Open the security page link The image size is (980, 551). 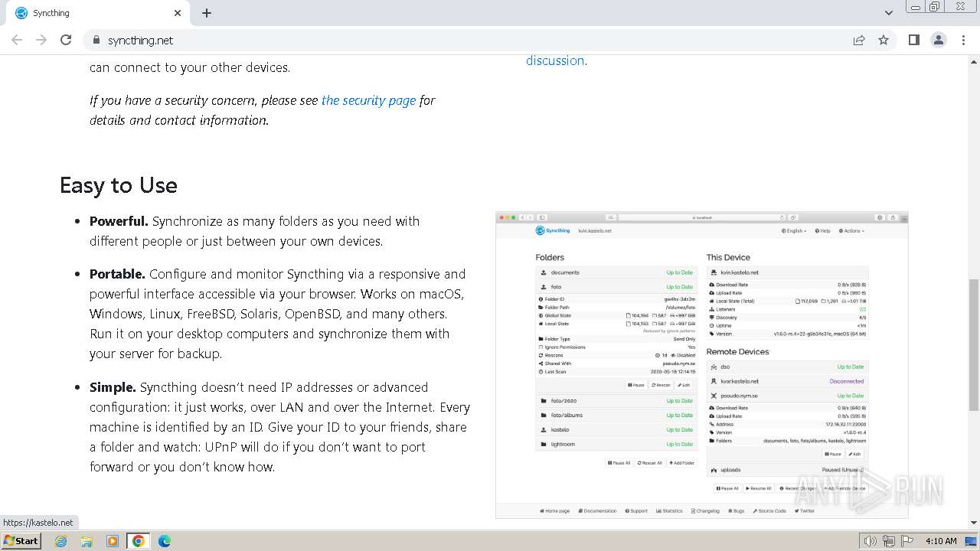pyautogui.click(x=368, y=100)
